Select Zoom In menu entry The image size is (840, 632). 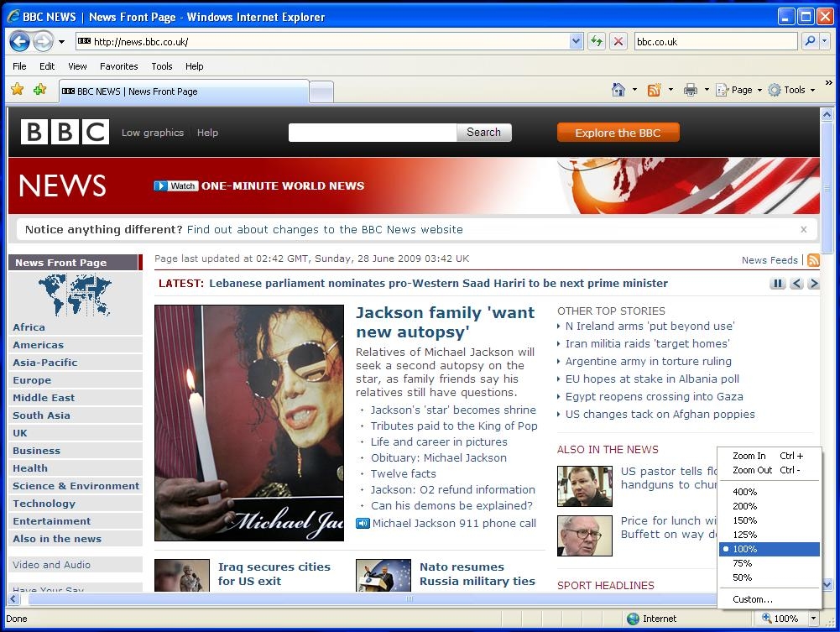770,456
